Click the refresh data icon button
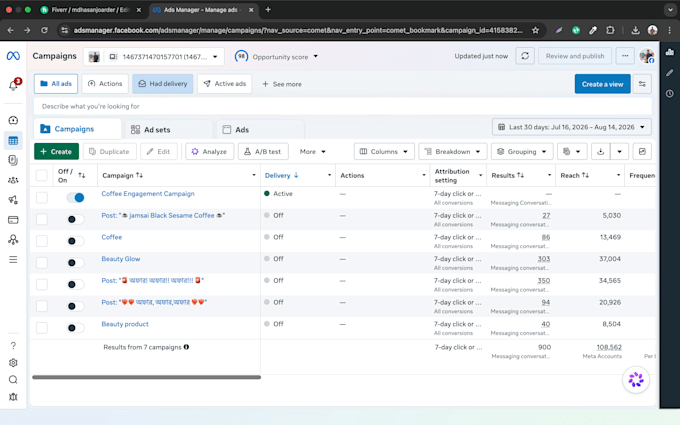This screenshot has width=680, height=425. point(525,56)
